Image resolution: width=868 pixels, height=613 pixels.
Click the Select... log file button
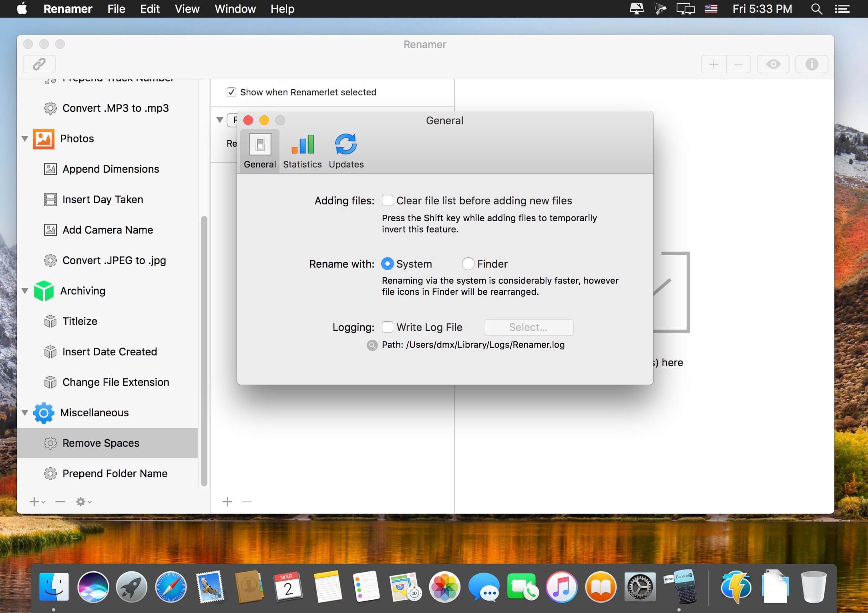pyautogui.click(x=528, y=327)
